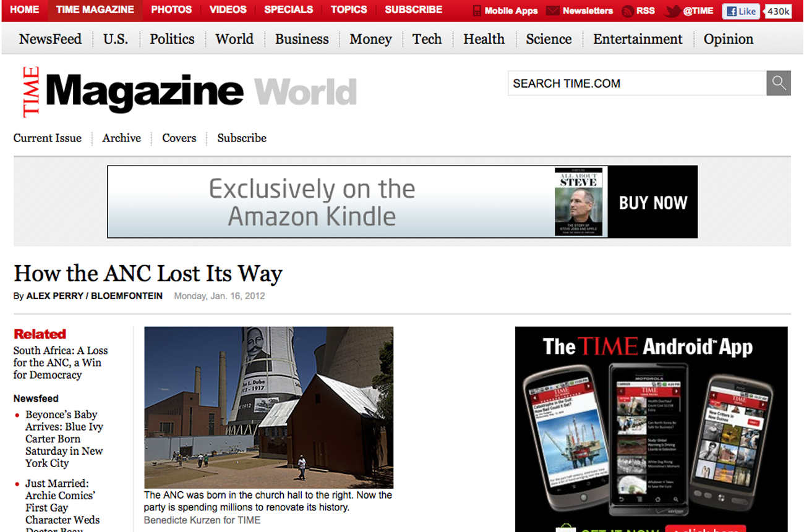Open the Politics section
Screen dimensions: 804x532
click(x=172, y=39)
